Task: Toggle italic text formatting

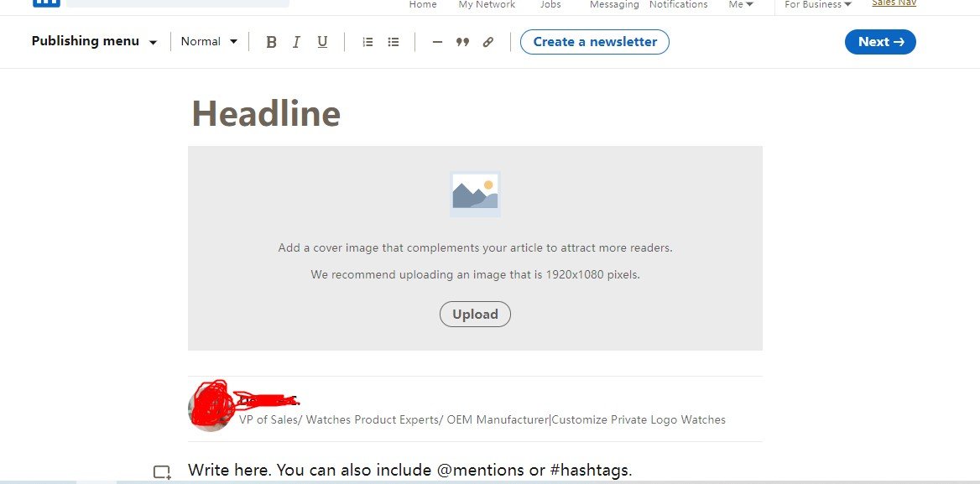Action: [x=296, y=42]
